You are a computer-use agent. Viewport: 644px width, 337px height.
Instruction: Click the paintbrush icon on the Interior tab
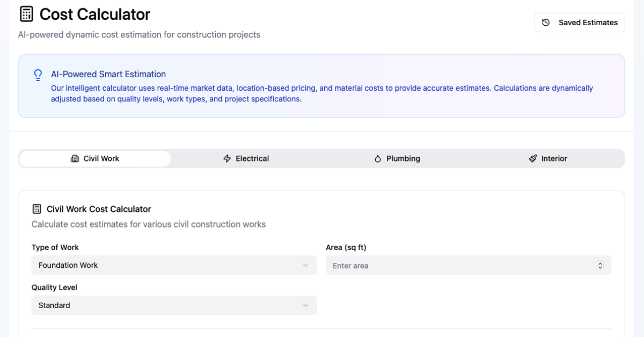click(532, 158)
